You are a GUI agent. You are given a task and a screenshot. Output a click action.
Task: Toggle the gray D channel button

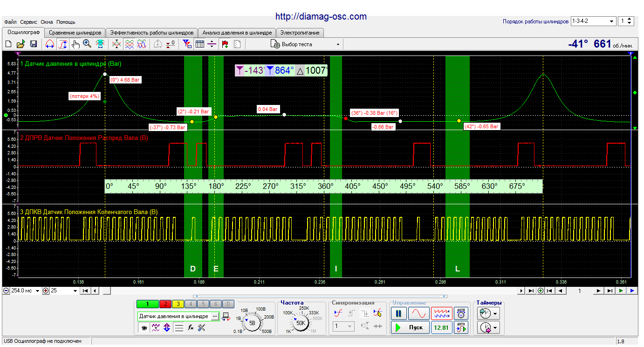[x=228, y=304]
